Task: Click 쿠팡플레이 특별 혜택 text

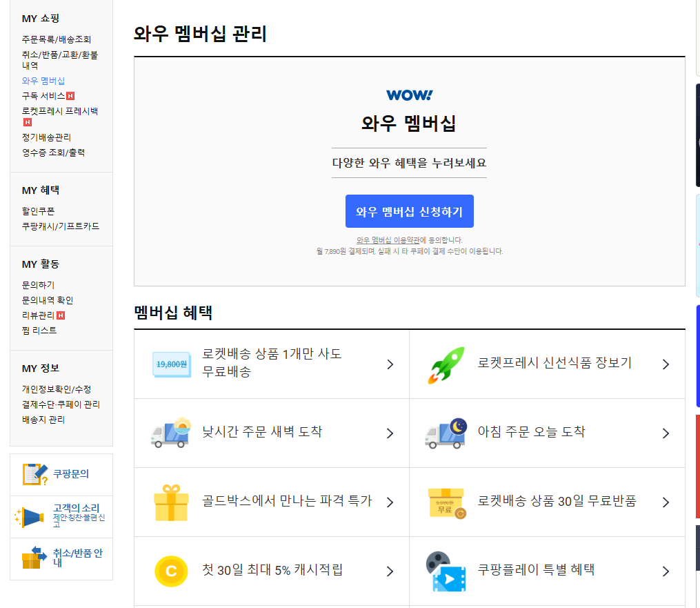Action: (536, 569)
